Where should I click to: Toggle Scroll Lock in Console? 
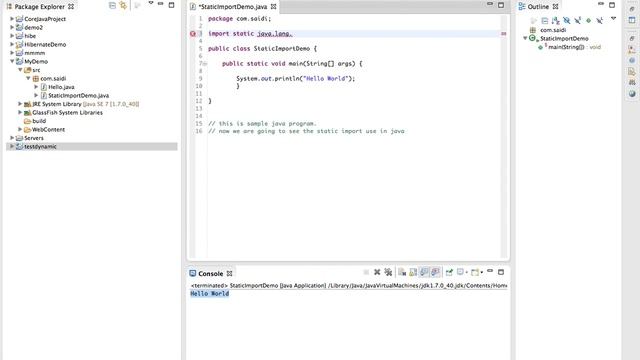tap(413, 272)
